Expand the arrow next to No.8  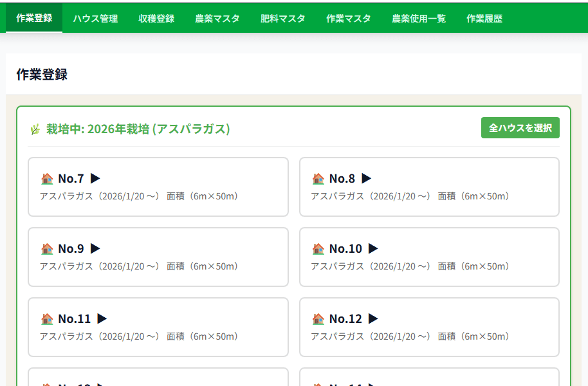(x=367, y=178)
